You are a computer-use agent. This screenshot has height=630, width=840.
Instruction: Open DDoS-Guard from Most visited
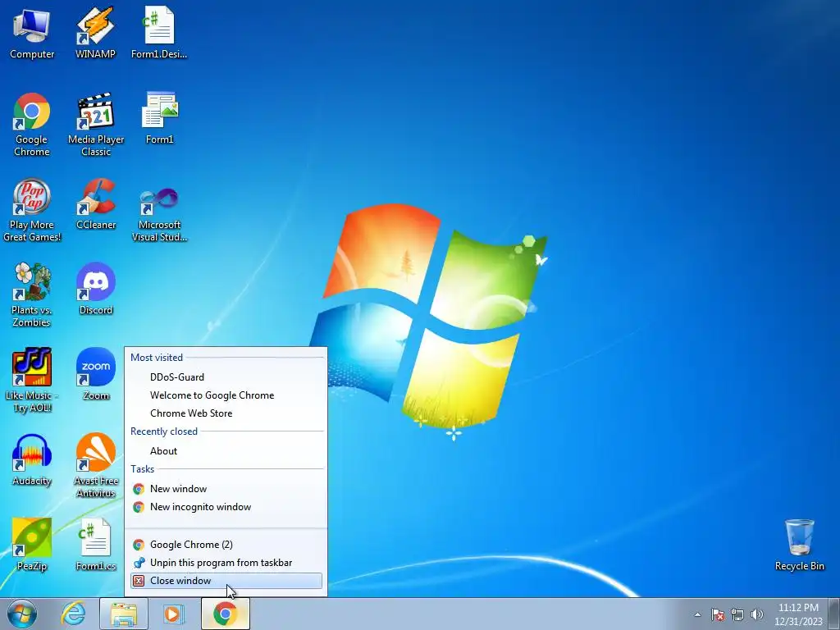[226, 377]
